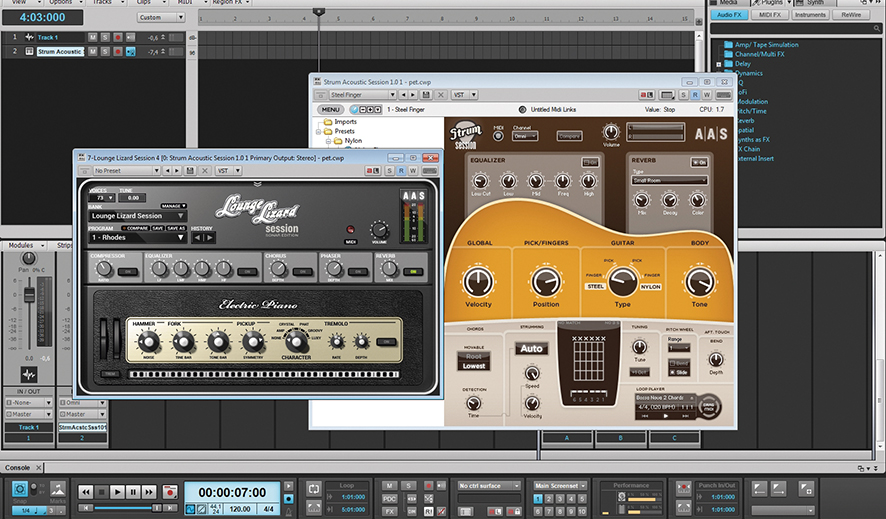Mute Track 1

[92, 37]
